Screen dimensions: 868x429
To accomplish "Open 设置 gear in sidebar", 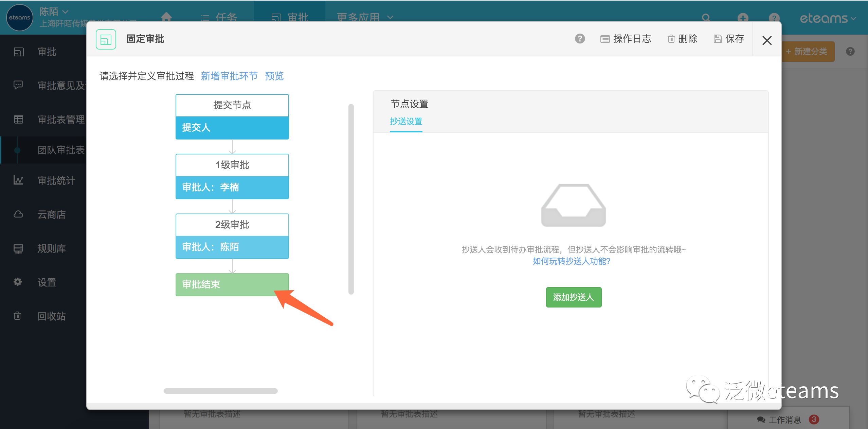I will 48,282.
